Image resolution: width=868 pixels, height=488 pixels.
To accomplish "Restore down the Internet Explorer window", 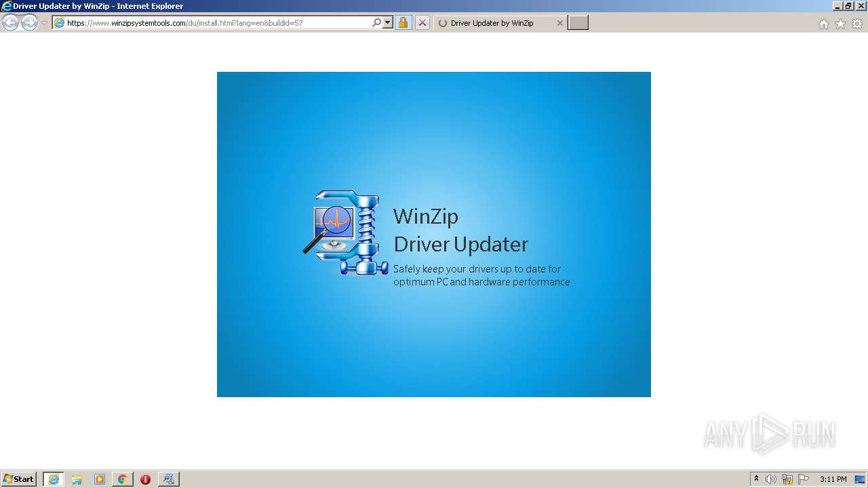I will pos(848,6).
